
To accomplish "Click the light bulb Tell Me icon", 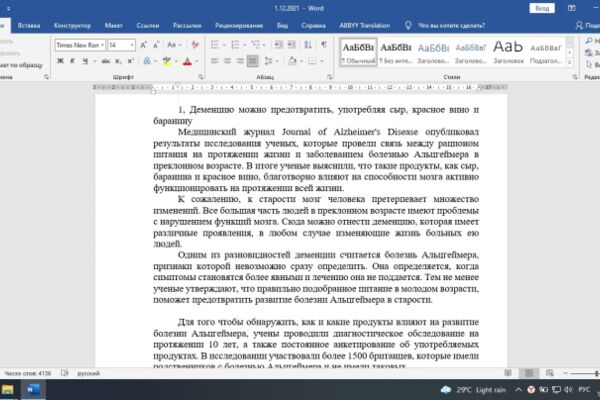I will point(408,25).
